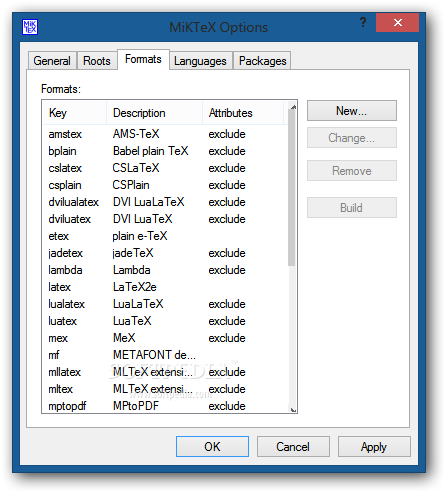The image size is (446, 493).
Task: Open the Packages tab
Action: point(262,61)
